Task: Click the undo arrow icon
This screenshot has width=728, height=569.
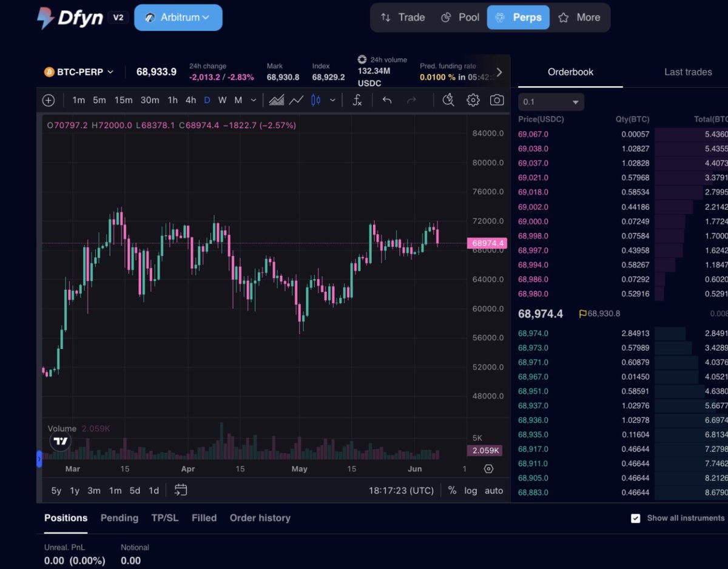Action: click(x=387, y=101)
